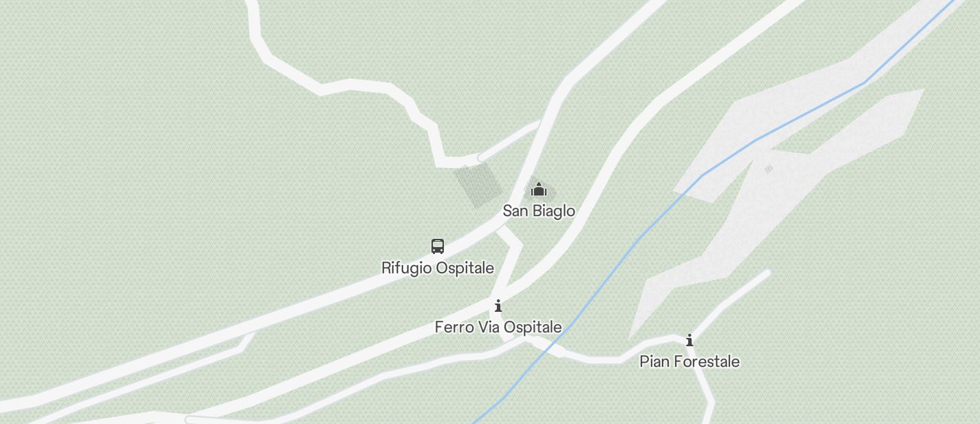The width and height of the screenshot is (980, 424).
Task: Click the Pian Forestale place name
Action: (x=690, y=361)
